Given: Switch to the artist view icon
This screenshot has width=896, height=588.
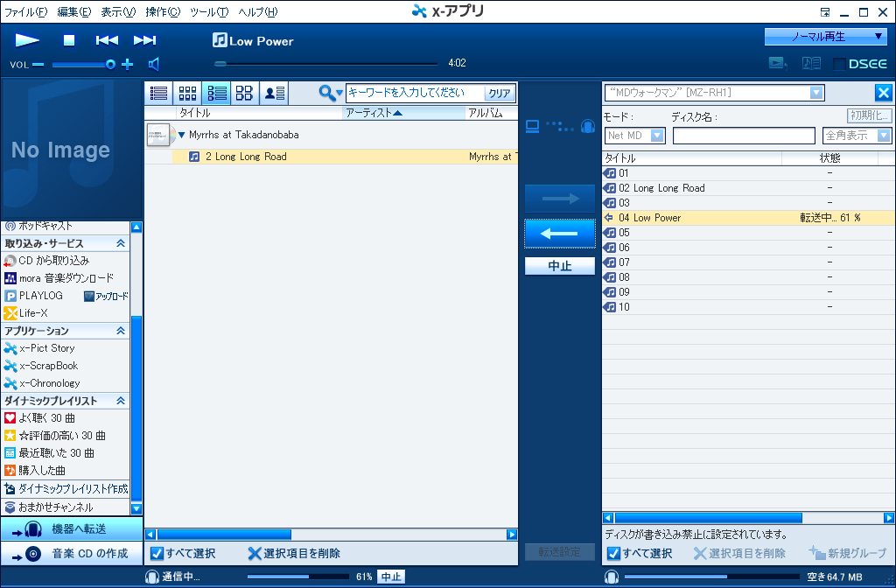Looking at the screenshot, I should tap(274, 93).
